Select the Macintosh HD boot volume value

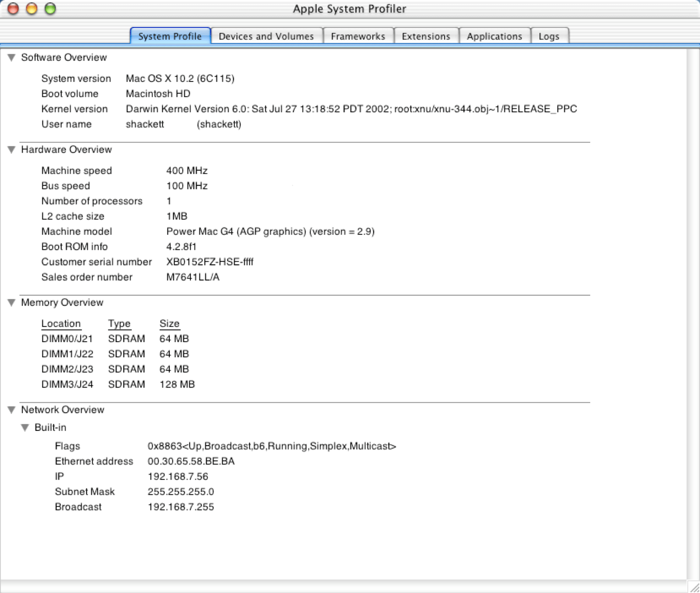coord(158,94)
